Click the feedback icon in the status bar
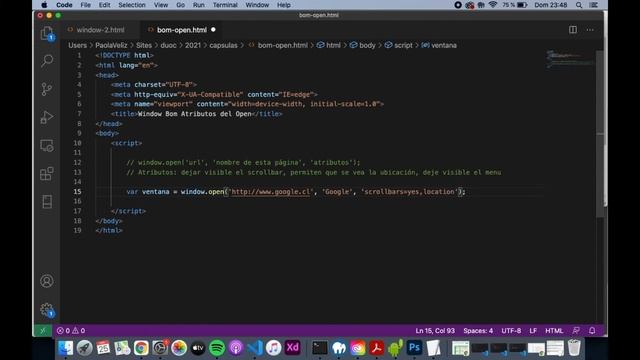 coord(576,331)
